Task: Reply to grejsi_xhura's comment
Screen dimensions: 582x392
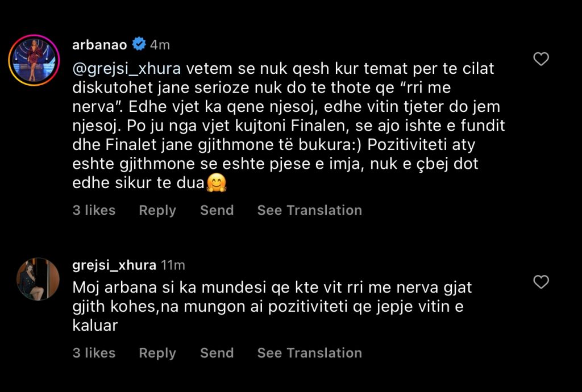Action: click(x=157, y=353)
